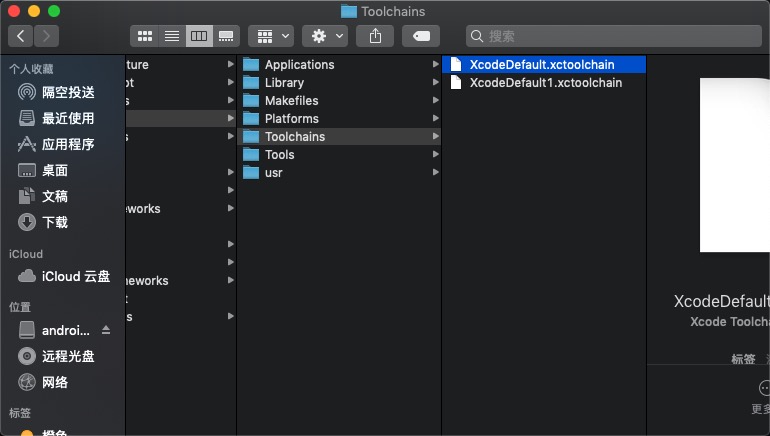Click the 标签 sidebar section header
This screenshot has width=770, height=436.
pos(20,413)
